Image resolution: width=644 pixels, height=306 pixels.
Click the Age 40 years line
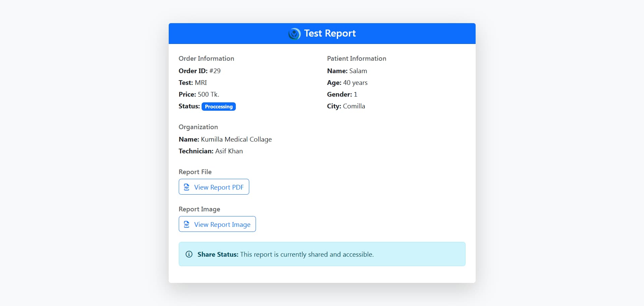[347, 83]
